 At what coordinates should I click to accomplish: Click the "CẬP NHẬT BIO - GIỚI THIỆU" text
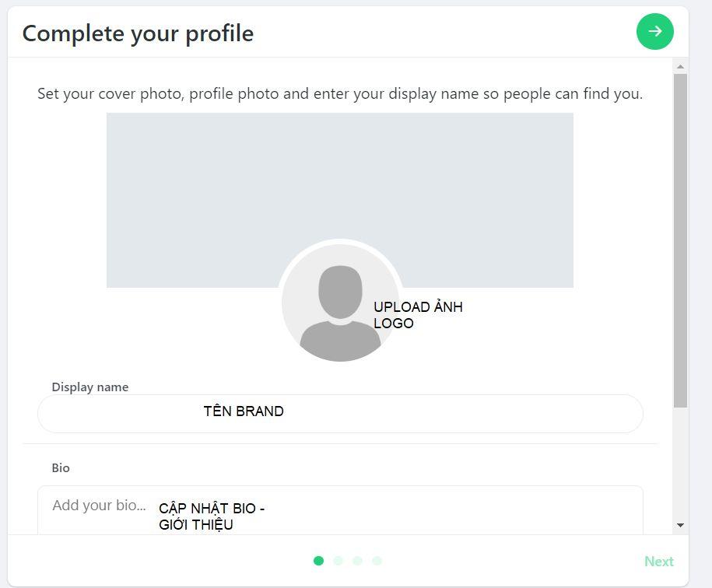(212, 516)
